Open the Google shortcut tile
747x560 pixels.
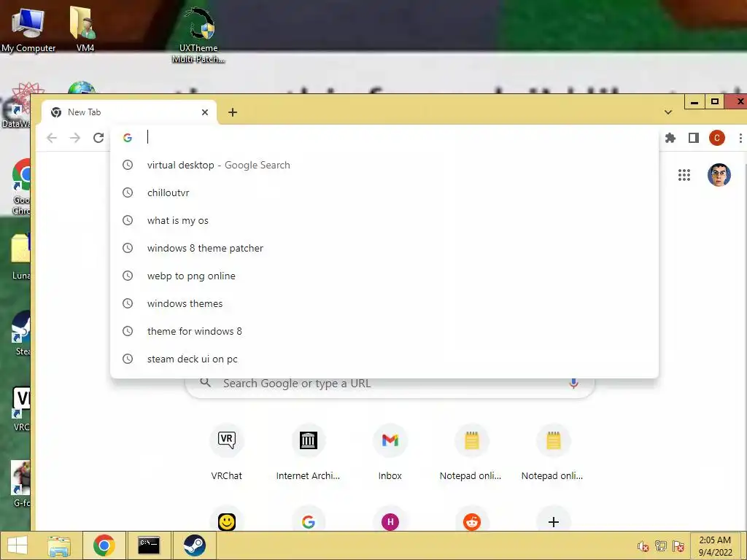coord(309,522)
